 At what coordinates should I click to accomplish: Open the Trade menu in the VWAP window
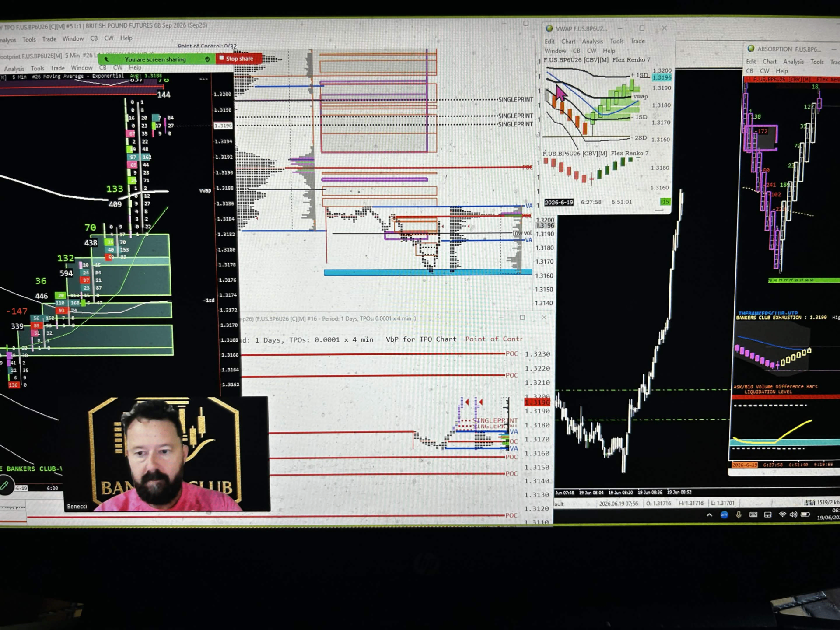[637, 41]
